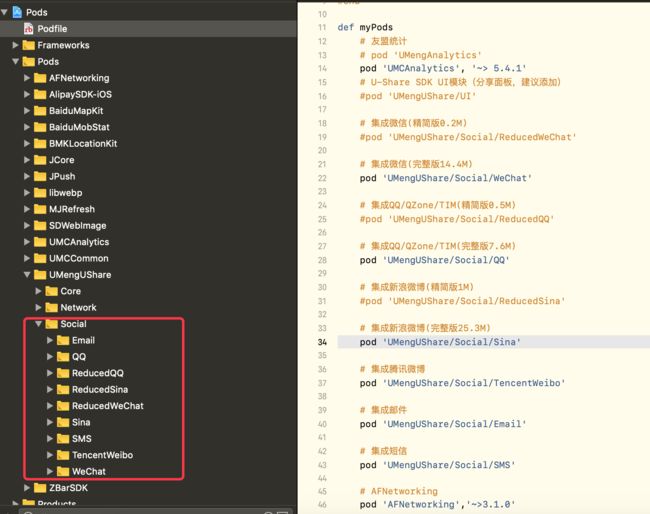Image resolution: width=650 pixels, height=514 pixels.
Task: Expand the TencentWeibo subfolder
Action: 50,455
